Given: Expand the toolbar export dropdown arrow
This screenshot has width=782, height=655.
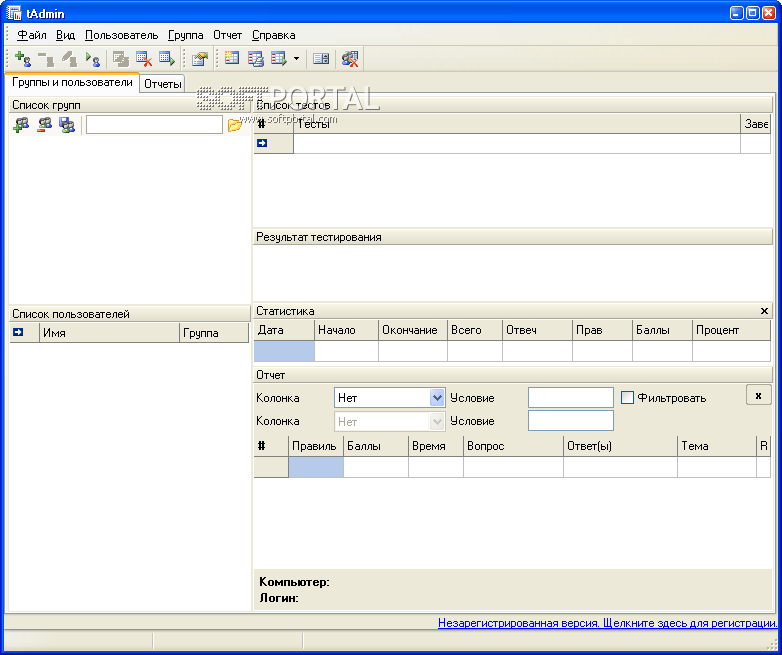Looking at the screenshot, I should click(297, 59).
